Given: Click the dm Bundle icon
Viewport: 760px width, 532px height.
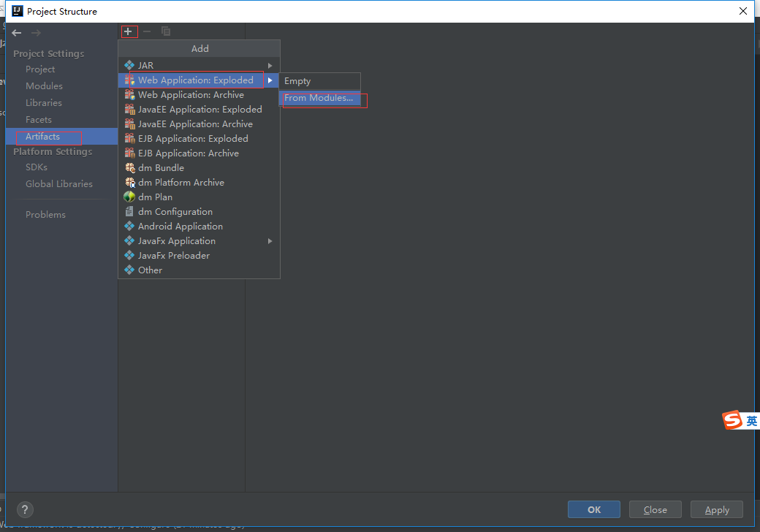Looking at the screenshot, I should (x=129, y=167).
